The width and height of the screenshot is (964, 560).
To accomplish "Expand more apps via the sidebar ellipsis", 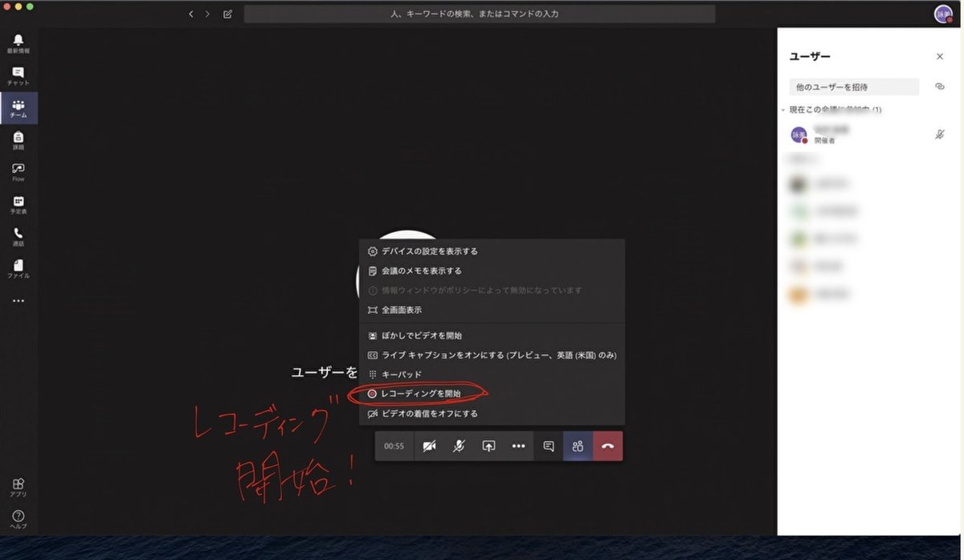I will [x=18, y=300].
